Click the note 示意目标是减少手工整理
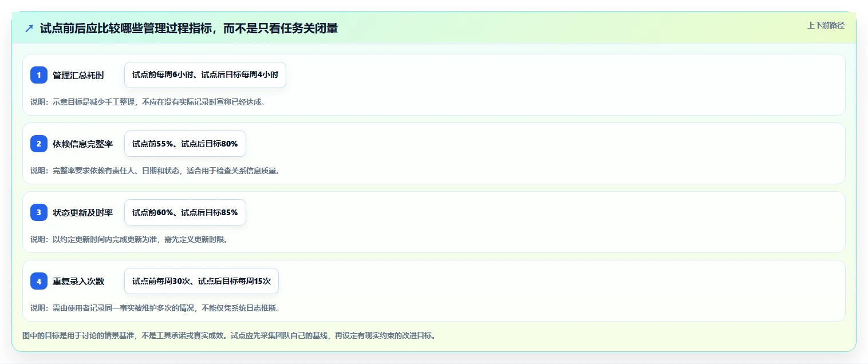Image resolution: width=868 pixels, height=364 pixels. [x=148, y=102]
